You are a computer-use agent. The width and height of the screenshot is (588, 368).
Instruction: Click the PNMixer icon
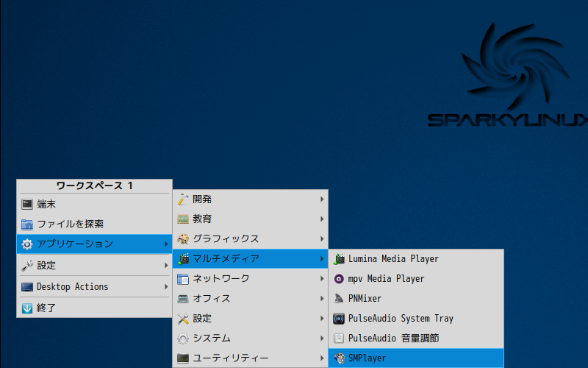click(x=339, y=299)
